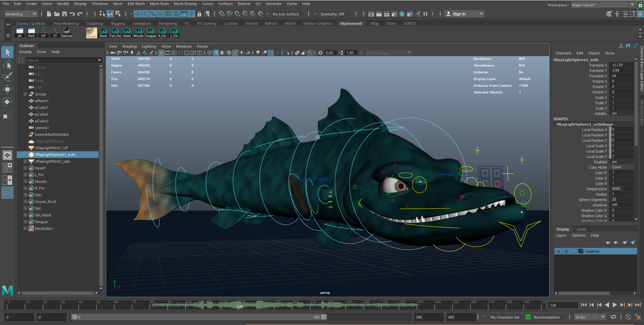Screen dimensions: 644x325
Task: Switch to the Rendering shelf tab
Action: (168, 23)
